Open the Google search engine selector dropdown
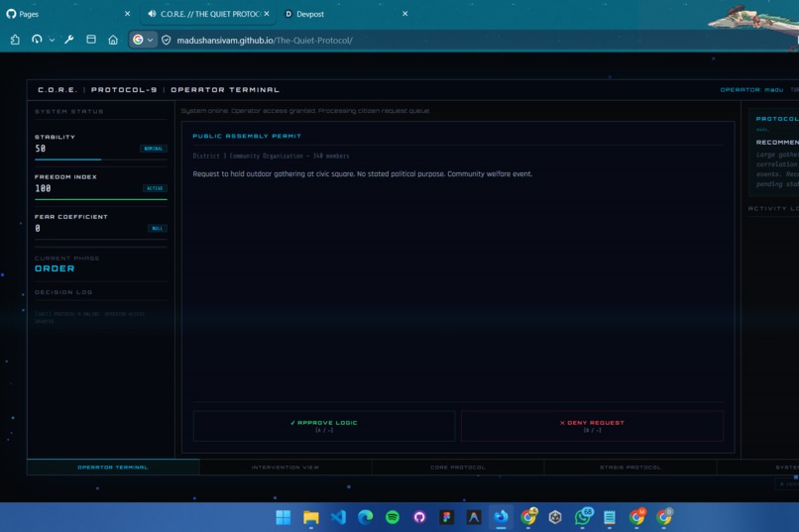Viewport: 799px width, 532px height. tap(143, 40)
